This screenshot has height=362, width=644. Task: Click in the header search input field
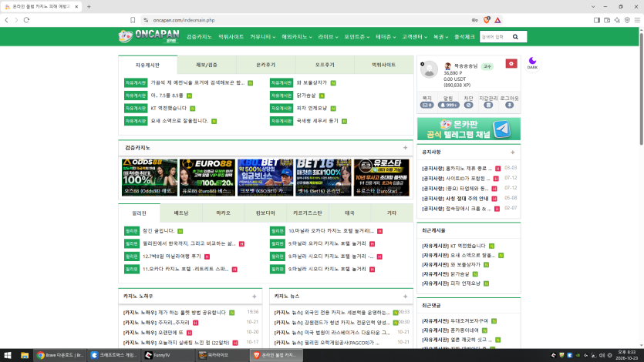click(495, 37)
